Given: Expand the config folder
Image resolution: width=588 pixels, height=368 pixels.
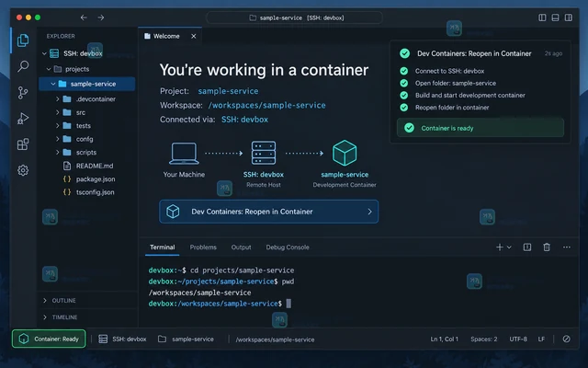Looking at the screenshot, I should click(57, 139).
